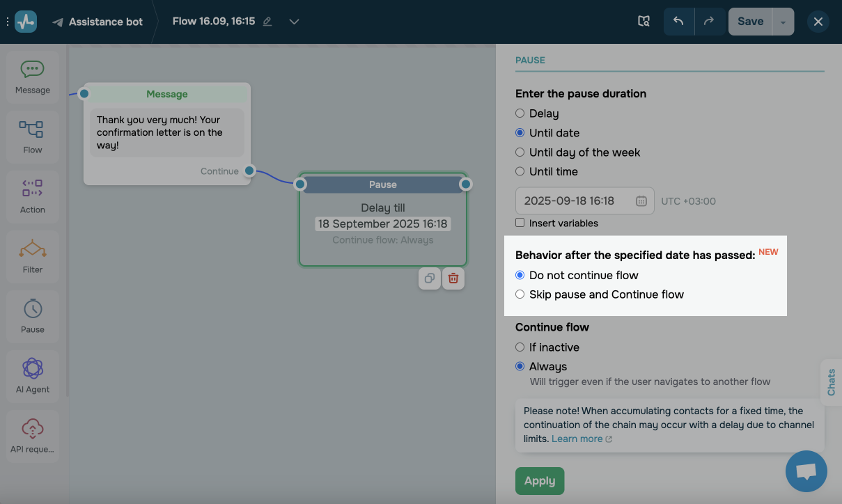
Task: Expand the flow name dropdown chevron
Action: (x=294, y=22)
